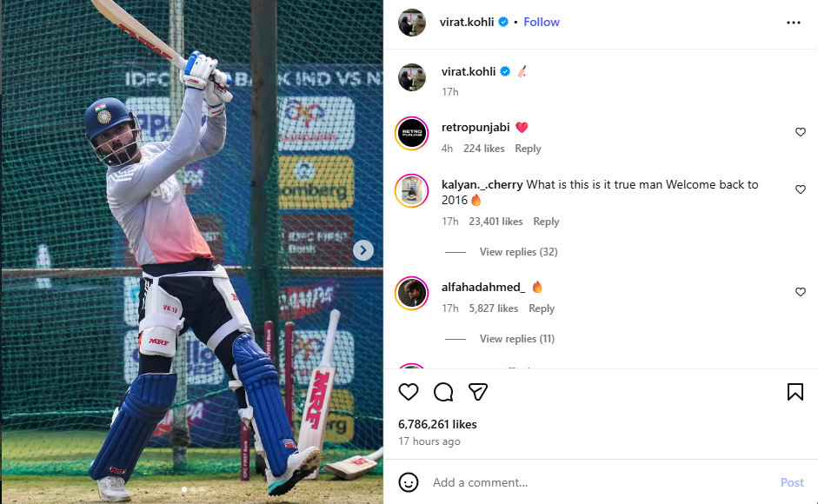Open emoji picker smiley icon
818x504 pixels.
click(x=408, y=482)
